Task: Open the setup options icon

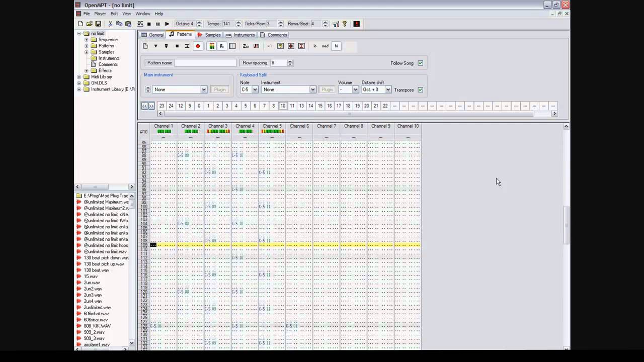Action: click(336, 24)
